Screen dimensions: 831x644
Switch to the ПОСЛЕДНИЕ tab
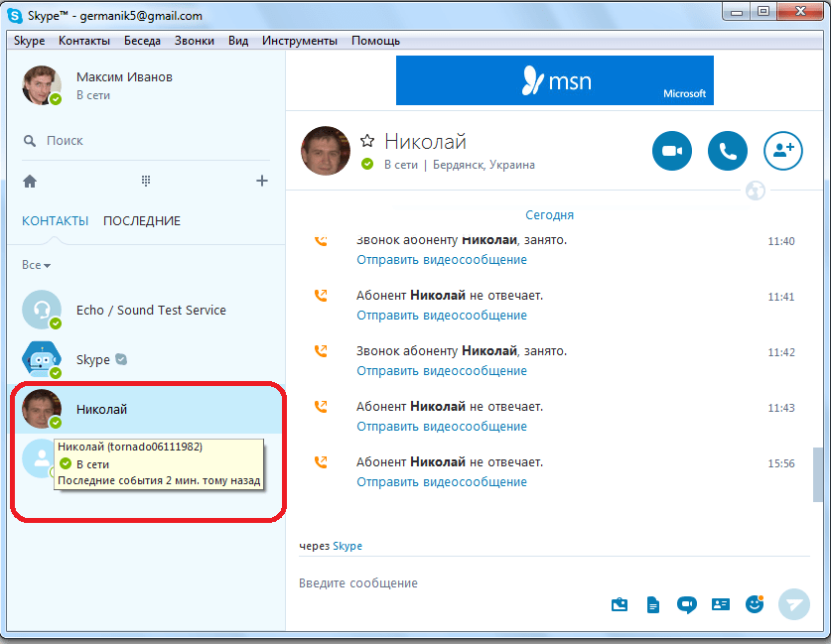[142, 221]
